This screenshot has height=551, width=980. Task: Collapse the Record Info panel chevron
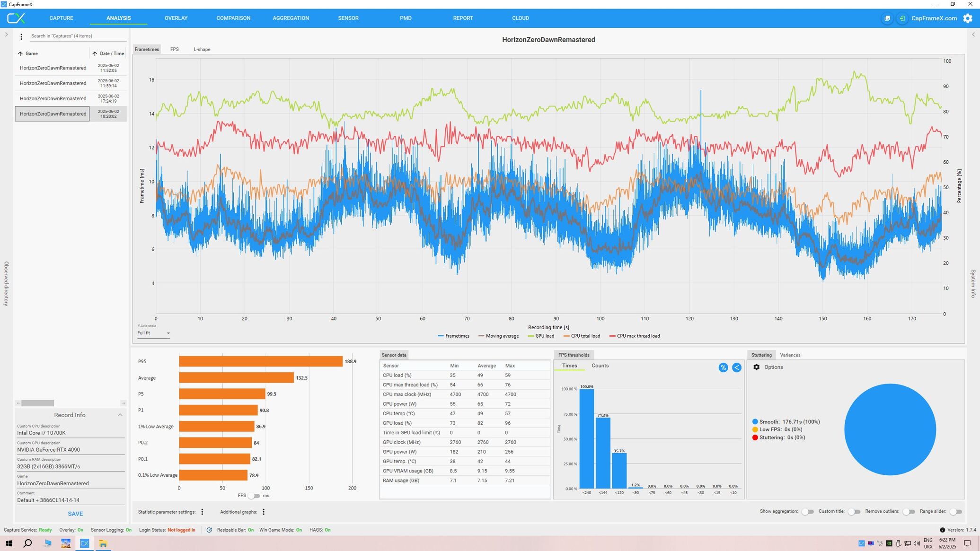pyautogui.click(x=120, y=415)
